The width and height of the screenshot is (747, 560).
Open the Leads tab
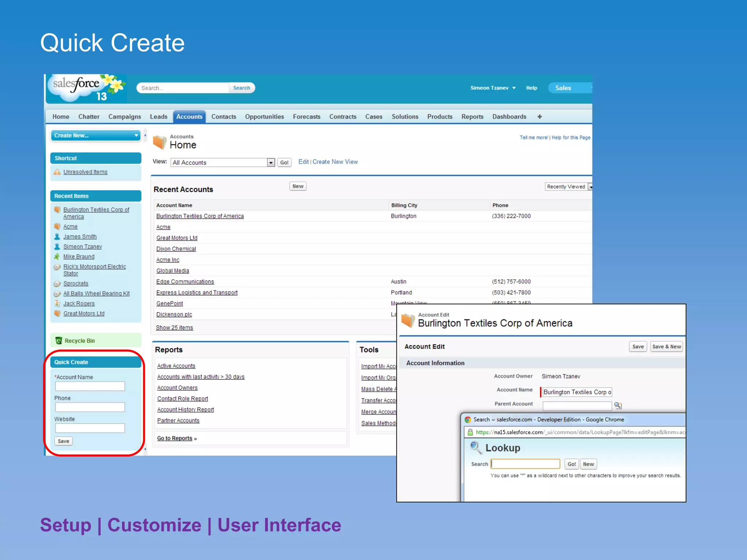point(159,117)
